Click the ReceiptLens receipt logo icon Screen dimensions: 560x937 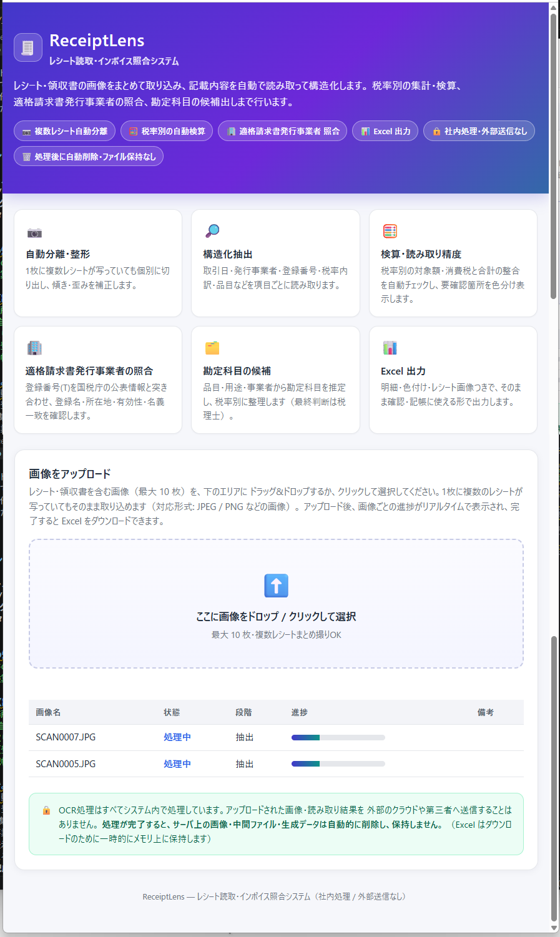(x=28, y=47)
